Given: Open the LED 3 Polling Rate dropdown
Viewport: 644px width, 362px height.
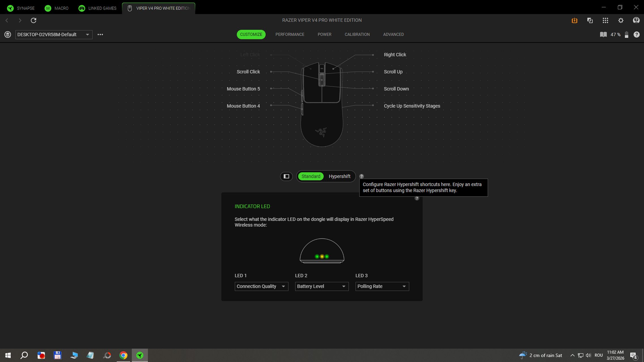Looking at the screenshot, I should (382, 286).
